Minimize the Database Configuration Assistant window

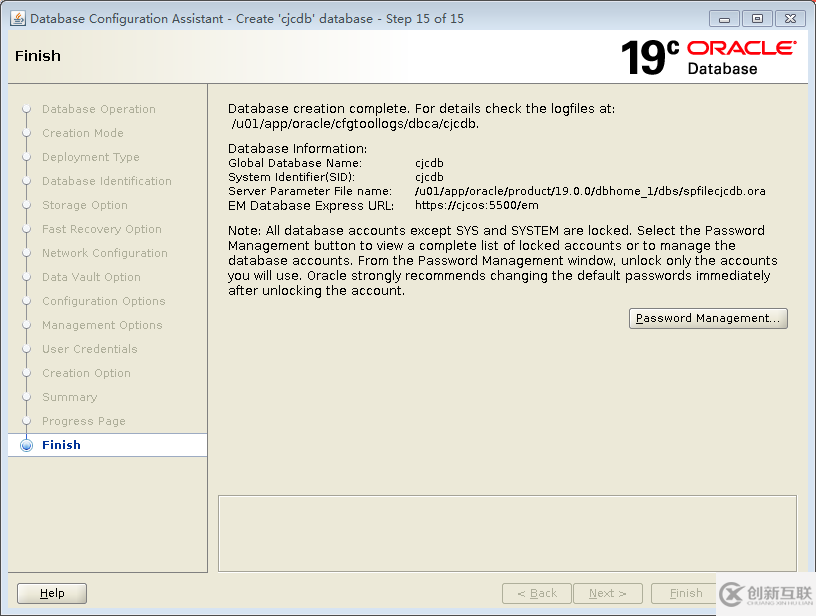coord(724,19)
